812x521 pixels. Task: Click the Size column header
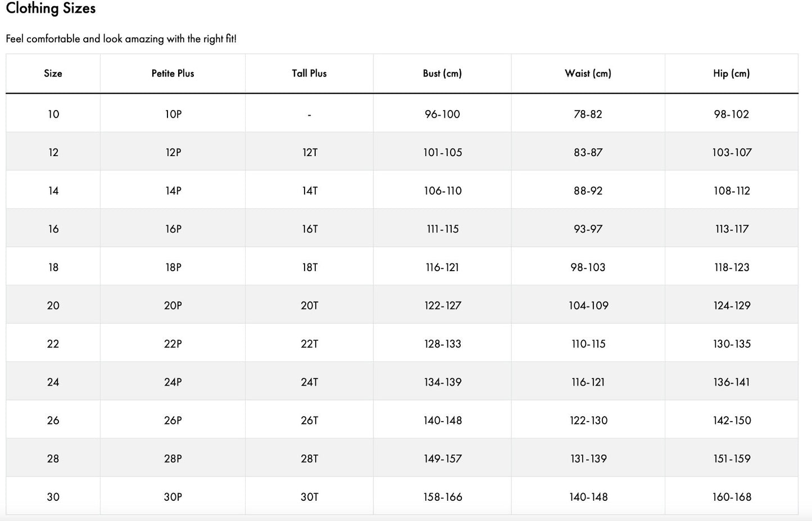pos(53,74)
